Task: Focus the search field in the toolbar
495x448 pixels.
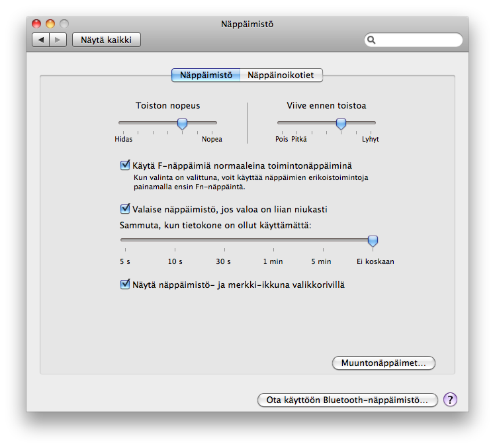Action: (414, 40)
